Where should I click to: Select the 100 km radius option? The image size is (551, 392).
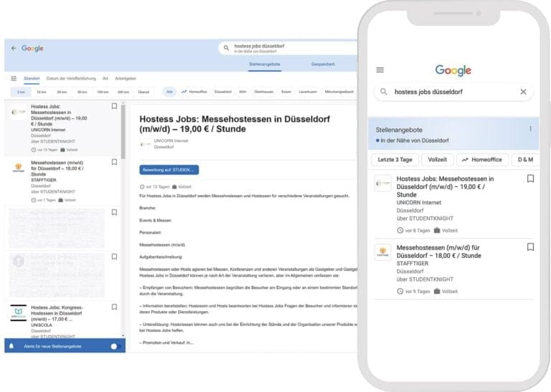(x=103, y=92)
